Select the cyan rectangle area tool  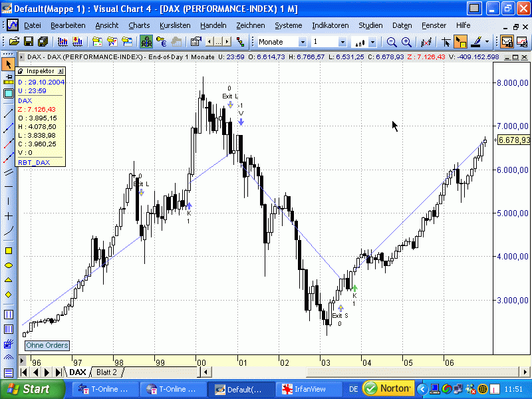tap(9, 93)
